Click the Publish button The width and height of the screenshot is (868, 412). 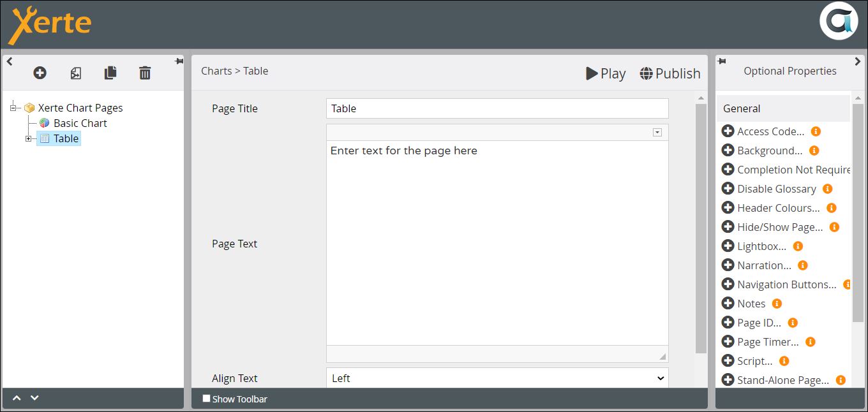[670, 73]
